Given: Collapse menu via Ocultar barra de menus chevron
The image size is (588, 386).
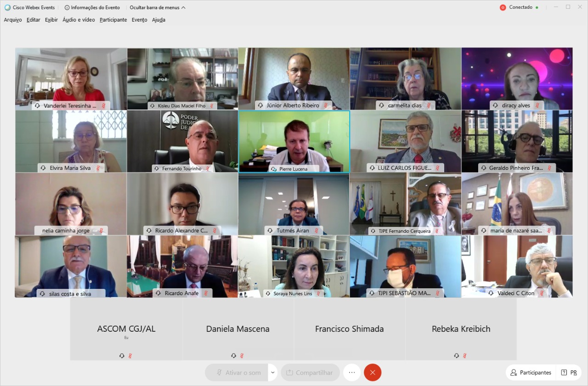Looking at the screenshot, I should [x=183, y=8].
